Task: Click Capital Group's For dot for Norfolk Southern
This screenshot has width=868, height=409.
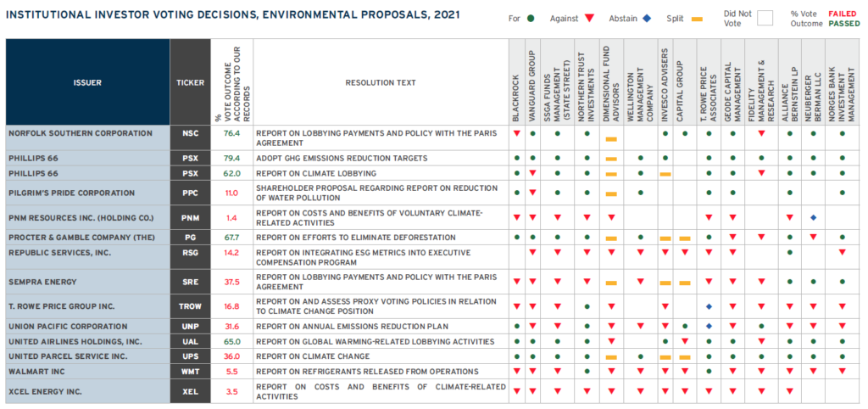Action: [684, 133]
